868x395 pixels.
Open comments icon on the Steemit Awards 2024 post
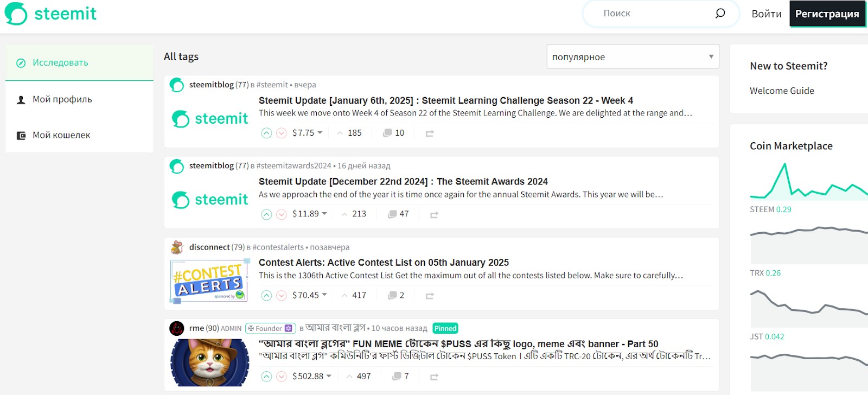(392, 214)
